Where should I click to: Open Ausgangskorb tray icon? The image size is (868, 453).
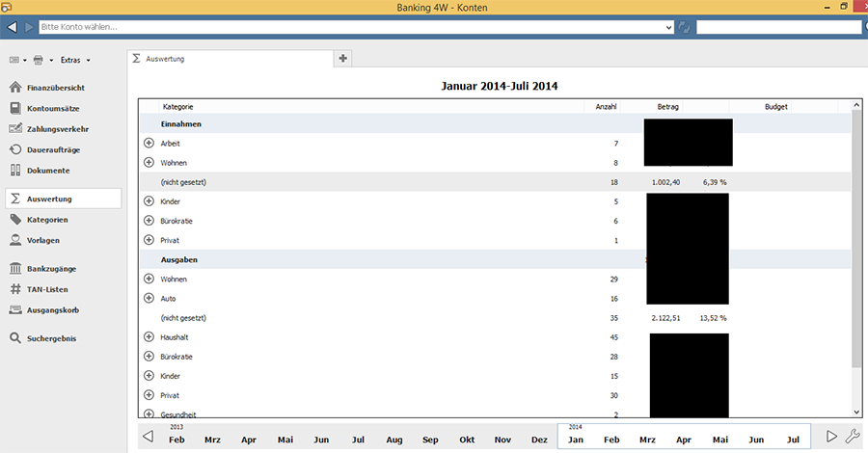click(x=15, y=310)
